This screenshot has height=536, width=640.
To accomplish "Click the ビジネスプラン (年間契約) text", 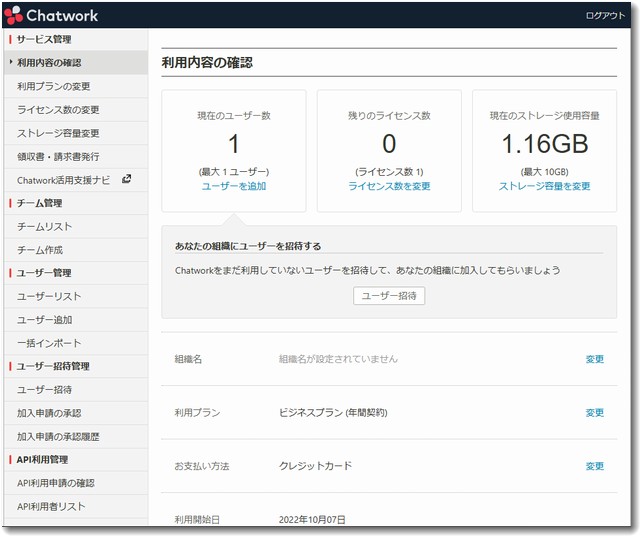I will (x=333, y=413).
